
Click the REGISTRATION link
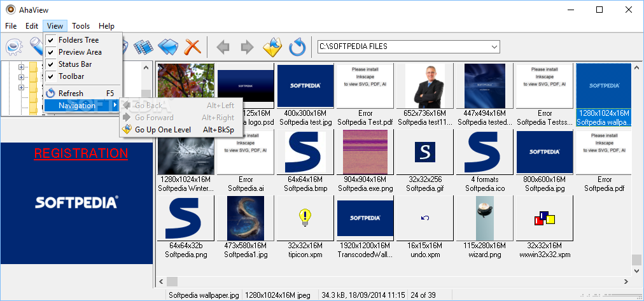81,153
